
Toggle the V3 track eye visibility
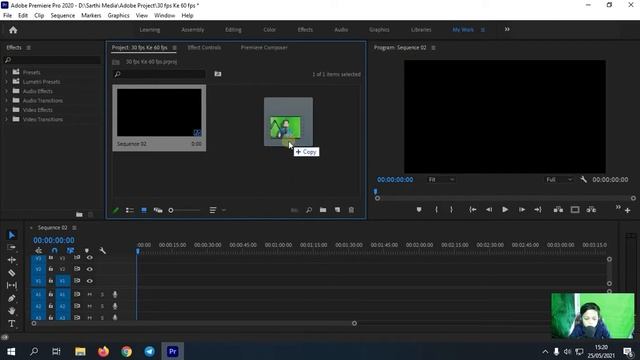pos(90,258)
